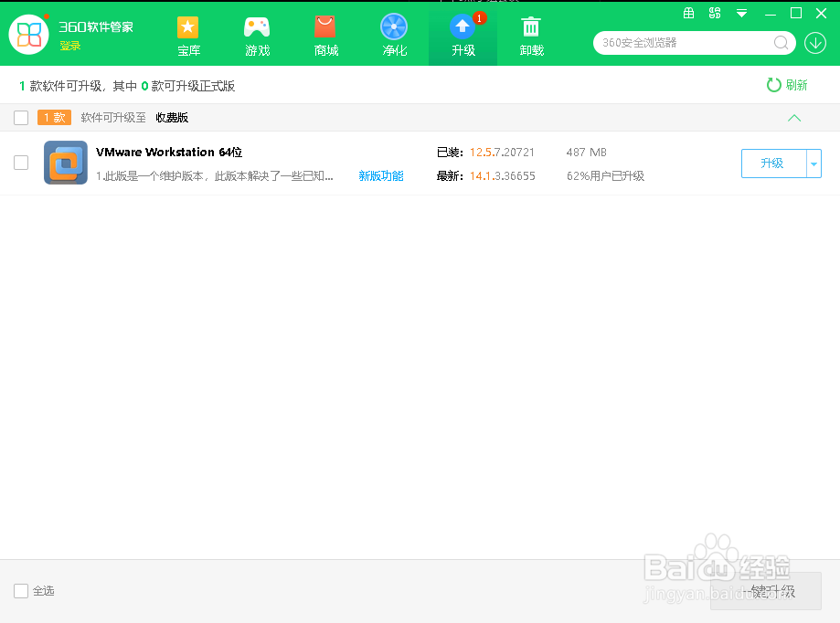The image size is (840, 623).
Task: Click the 487 MB size text
Action: [587, 153]
